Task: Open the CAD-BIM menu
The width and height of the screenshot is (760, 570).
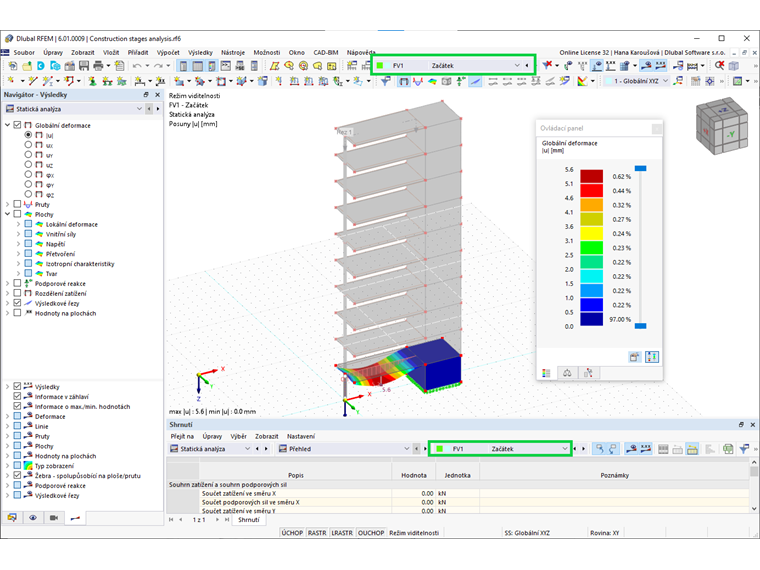Action: tap(325, 52)
